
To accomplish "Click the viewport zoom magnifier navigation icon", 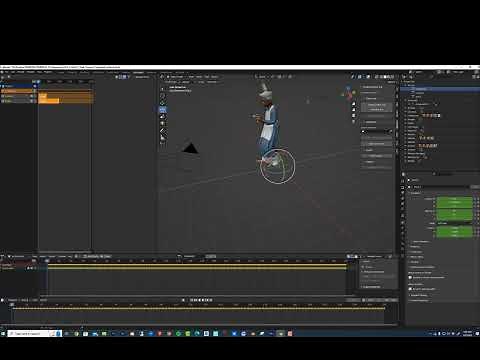I will click(354, 104).
